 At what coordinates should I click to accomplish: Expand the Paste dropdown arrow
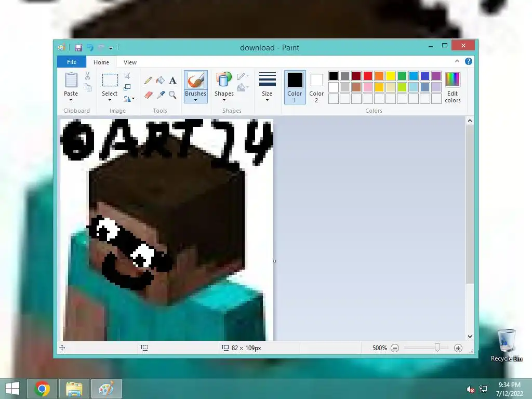point(71,100)
